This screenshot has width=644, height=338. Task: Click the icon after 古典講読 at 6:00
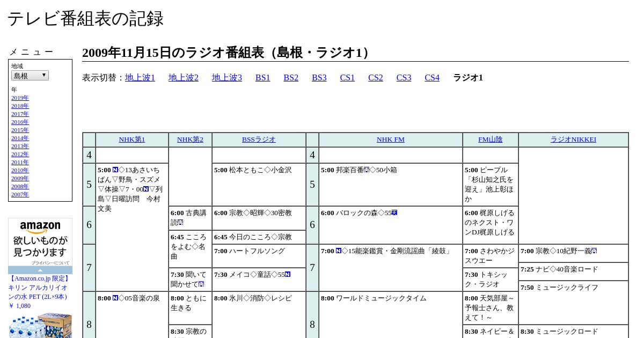pos(180,223)
